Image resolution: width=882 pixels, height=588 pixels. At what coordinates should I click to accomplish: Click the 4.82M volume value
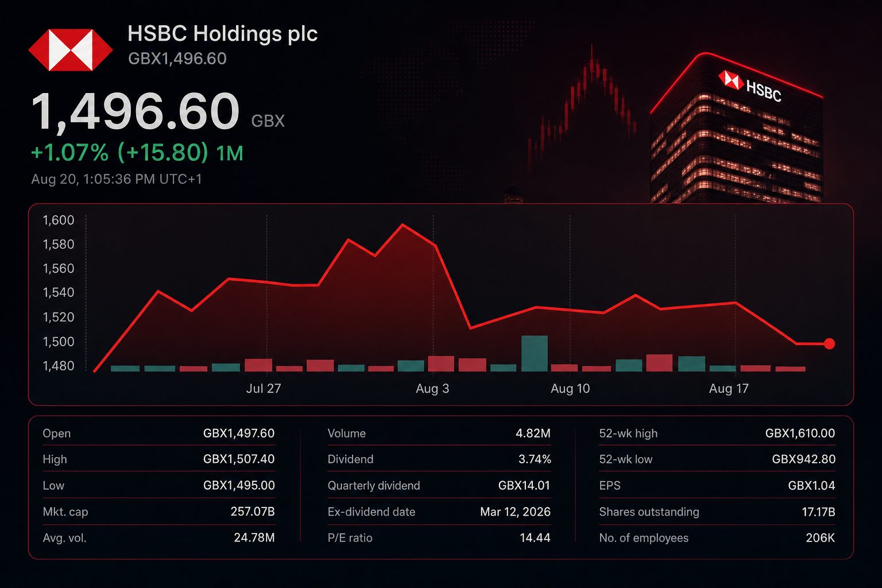[533, 434]
